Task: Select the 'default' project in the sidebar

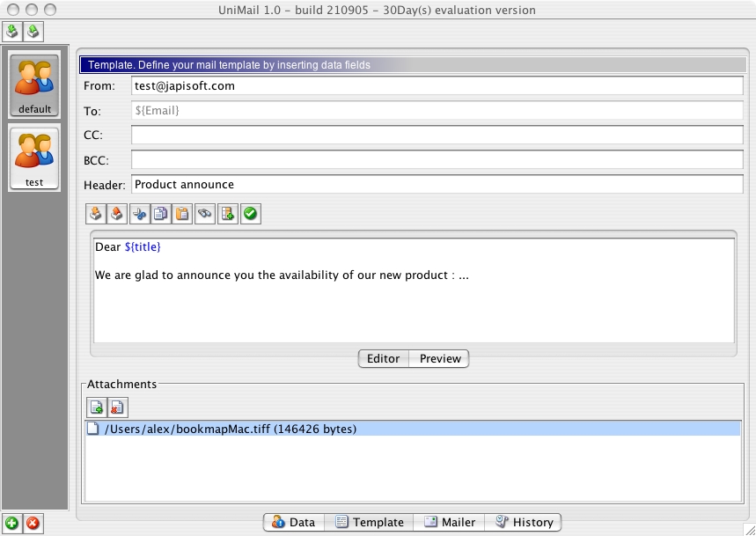Action: [34, 84]
